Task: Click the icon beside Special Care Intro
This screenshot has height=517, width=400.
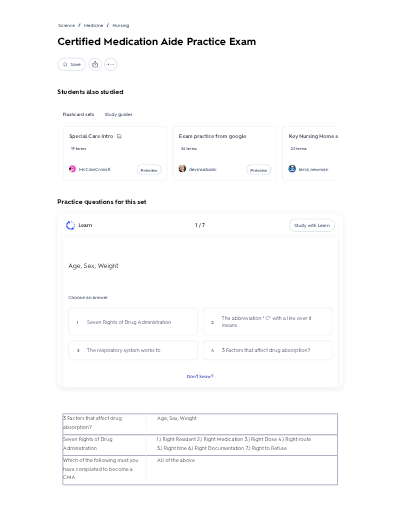Action: click(119, 136)
